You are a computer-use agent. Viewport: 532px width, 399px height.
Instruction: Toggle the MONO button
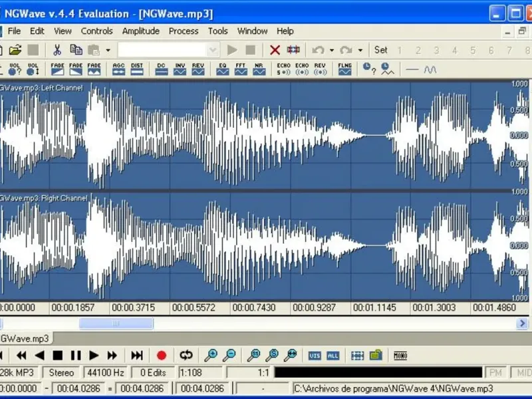[x=400, y=356]
